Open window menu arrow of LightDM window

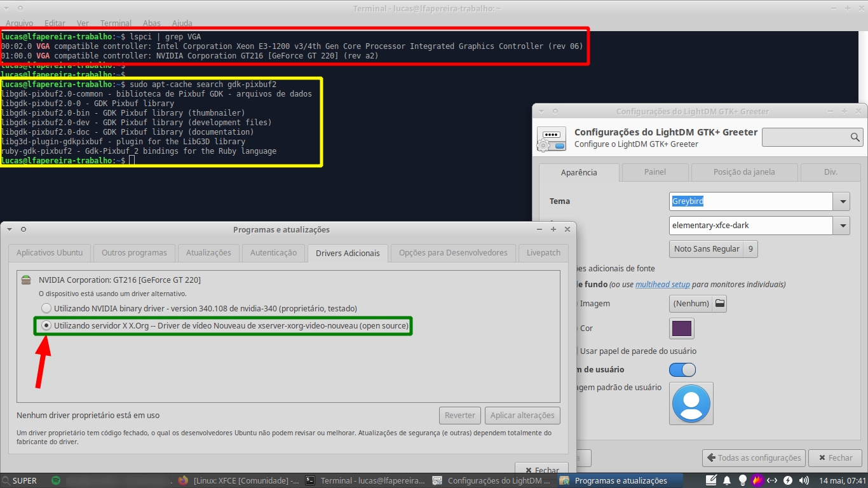click(x=541, y=111)
